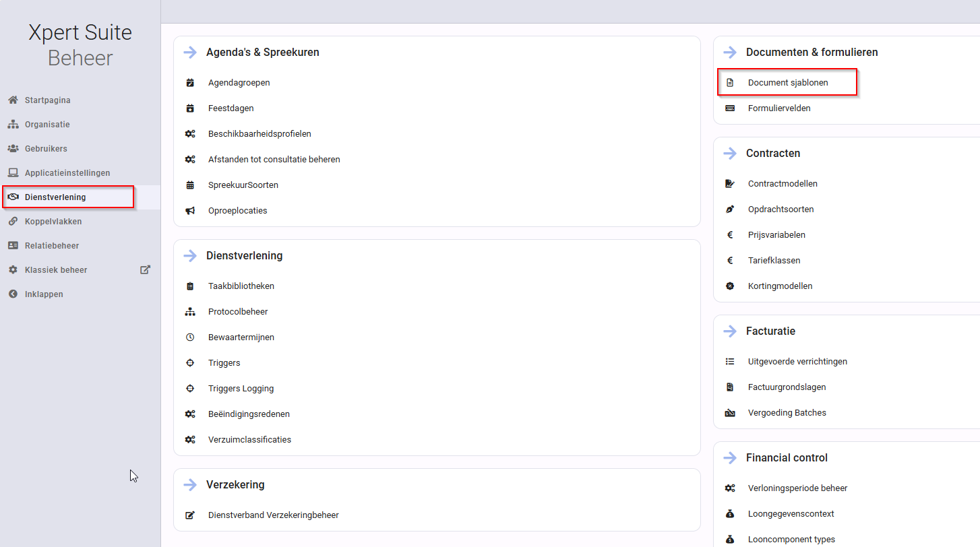Click the contract signing icon beside Contractmodellen
This screenshot has width=980, height=547.
click(730, 183)
